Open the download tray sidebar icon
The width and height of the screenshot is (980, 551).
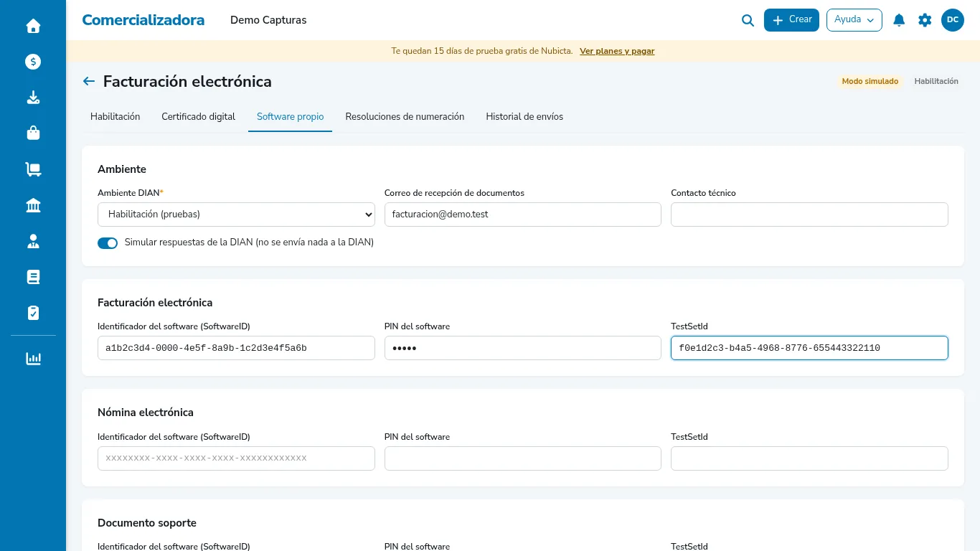(x=33, y=98)
